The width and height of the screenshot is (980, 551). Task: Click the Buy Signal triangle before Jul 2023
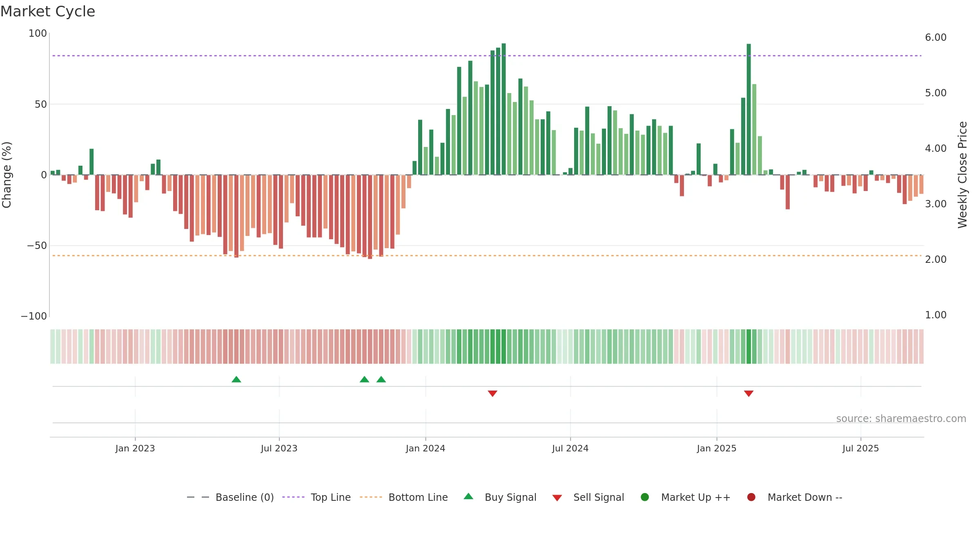[x=236, y=380]
